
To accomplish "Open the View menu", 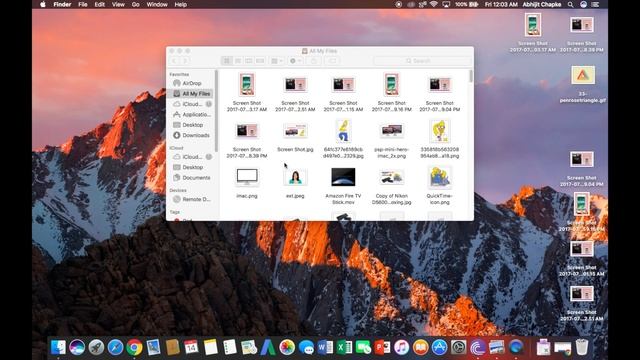I will point(118,4).
